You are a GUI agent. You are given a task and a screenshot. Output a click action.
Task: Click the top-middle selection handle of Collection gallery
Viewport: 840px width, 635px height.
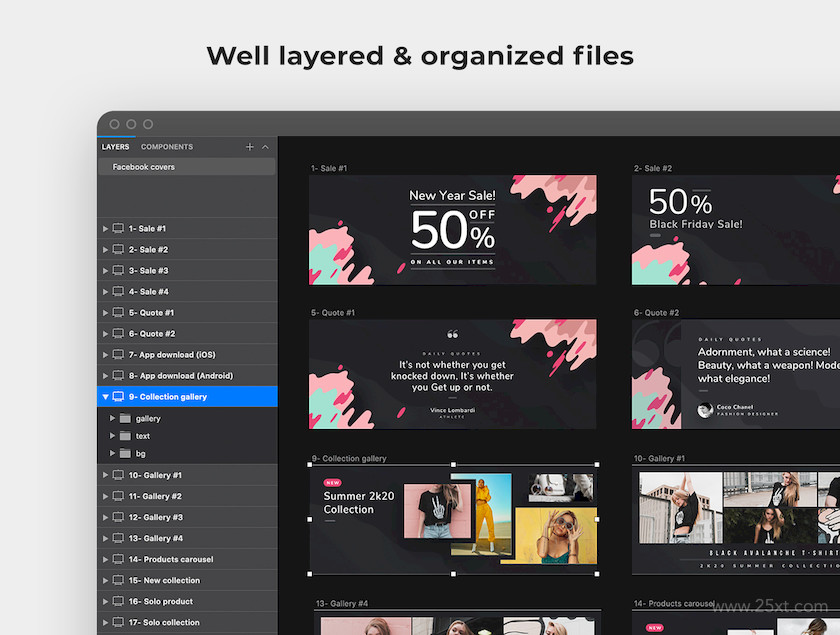click(x=453, y=465)
